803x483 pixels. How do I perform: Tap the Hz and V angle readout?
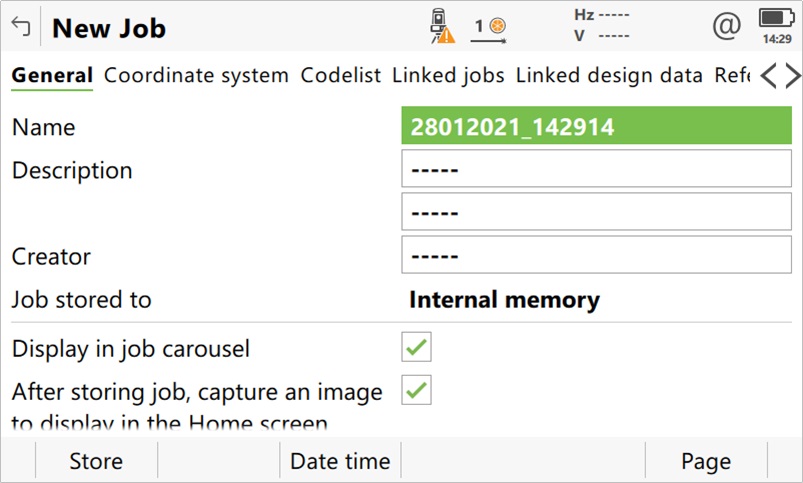601,25
